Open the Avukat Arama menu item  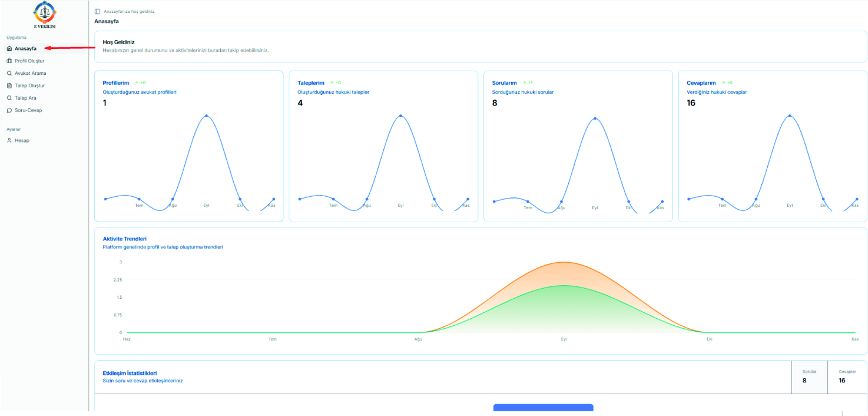point(30,73)
